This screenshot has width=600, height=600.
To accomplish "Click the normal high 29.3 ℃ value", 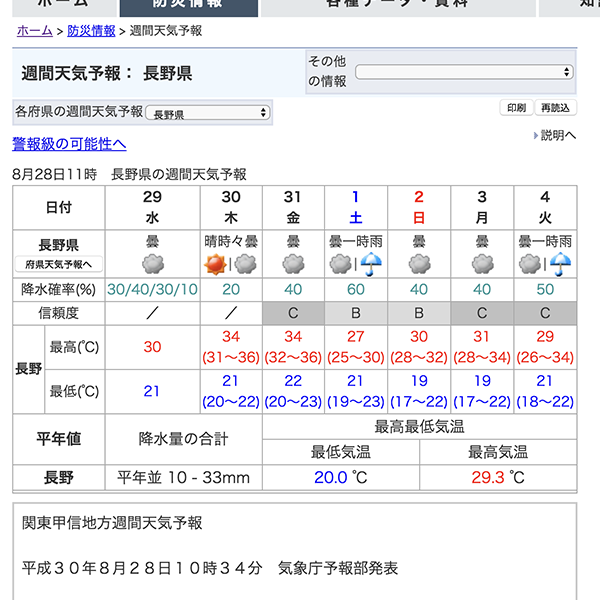I will (x=498, y=478).
